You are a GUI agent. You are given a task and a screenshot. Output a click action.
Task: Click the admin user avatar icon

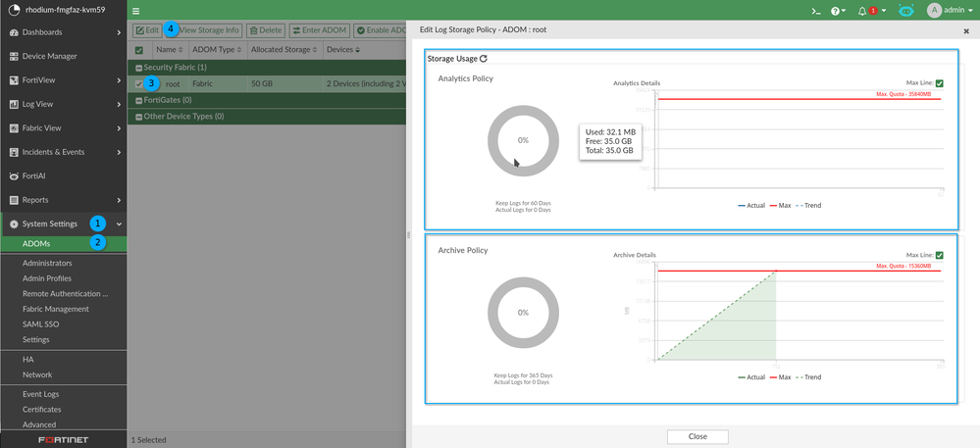pyautogui.click(x=934, y=11)
